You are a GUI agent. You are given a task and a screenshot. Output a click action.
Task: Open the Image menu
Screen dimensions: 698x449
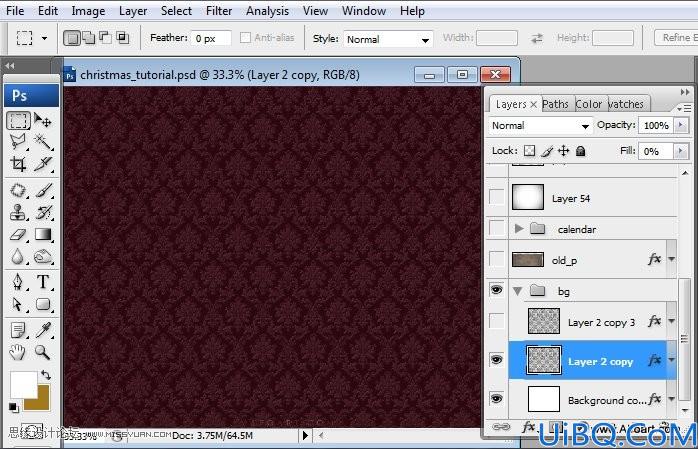[88, 11]
